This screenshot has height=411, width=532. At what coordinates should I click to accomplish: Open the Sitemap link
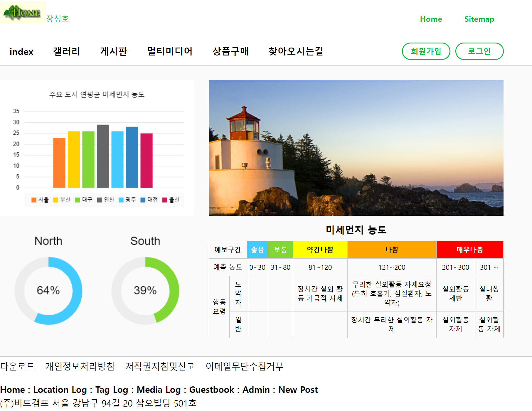coord(479,19)
